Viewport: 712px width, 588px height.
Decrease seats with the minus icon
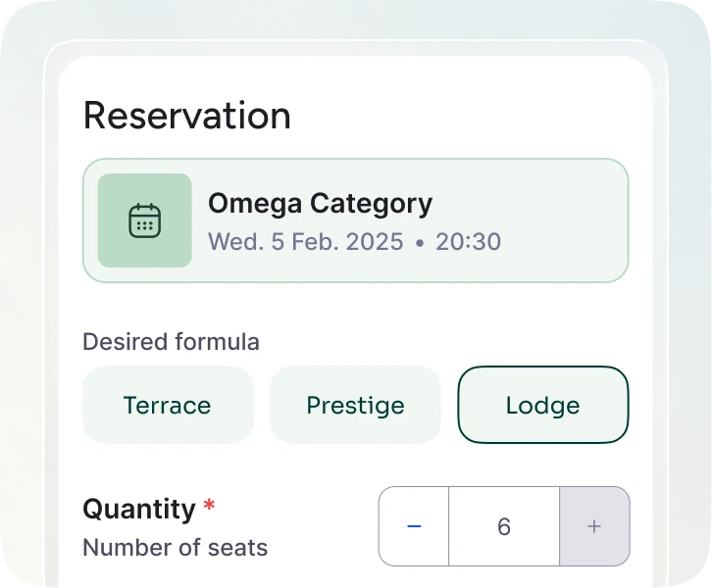pos(414,526)
